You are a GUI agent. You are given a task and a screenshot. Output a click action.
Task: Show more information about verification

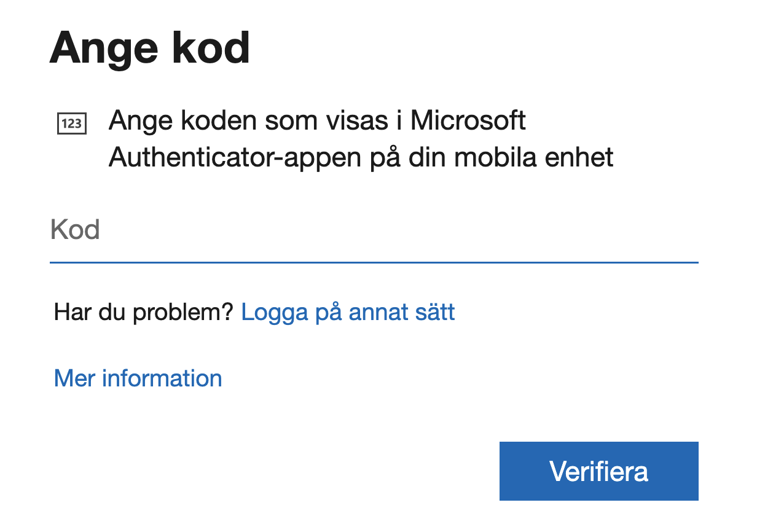click(138, 378)
